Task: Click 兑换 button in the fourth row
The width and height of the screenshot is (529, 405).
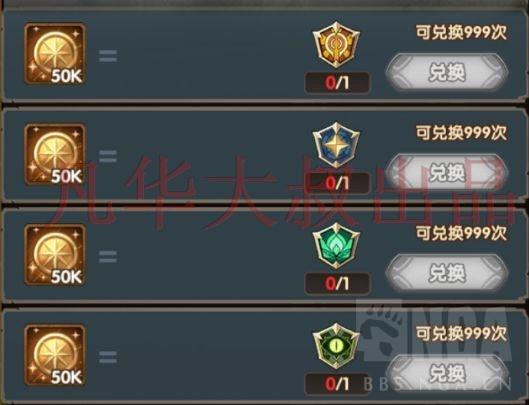Action: [447, 374]
